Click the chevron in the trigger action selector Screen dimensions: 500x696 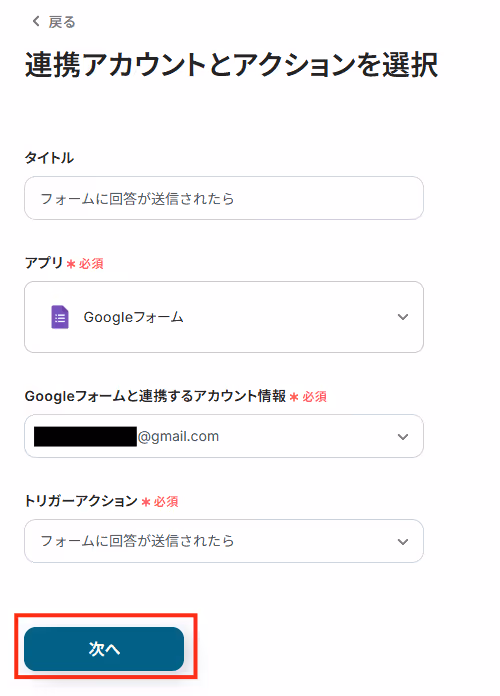pos(403,542)
